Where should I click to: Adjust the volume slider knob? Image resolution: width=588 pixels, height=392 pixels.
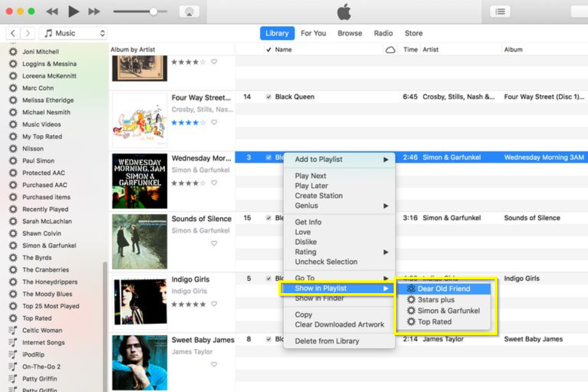(x=153, y=12)
